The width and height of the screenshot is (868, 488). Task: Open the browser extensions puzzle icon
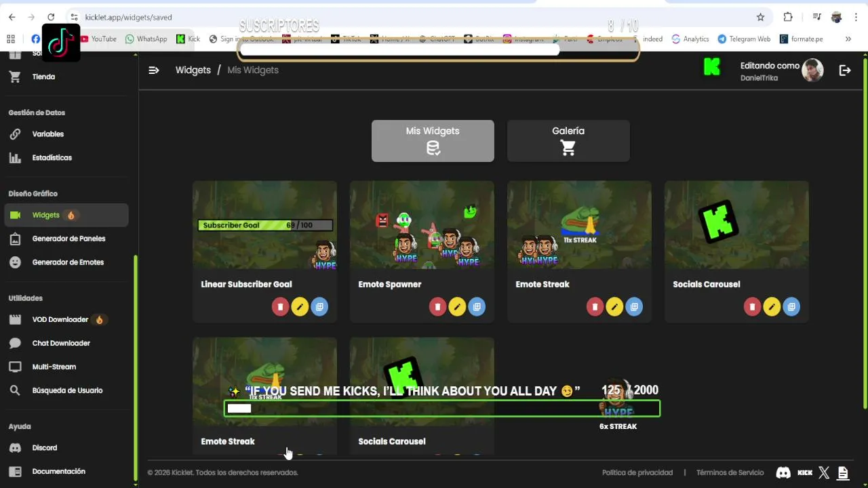point(788,17)
